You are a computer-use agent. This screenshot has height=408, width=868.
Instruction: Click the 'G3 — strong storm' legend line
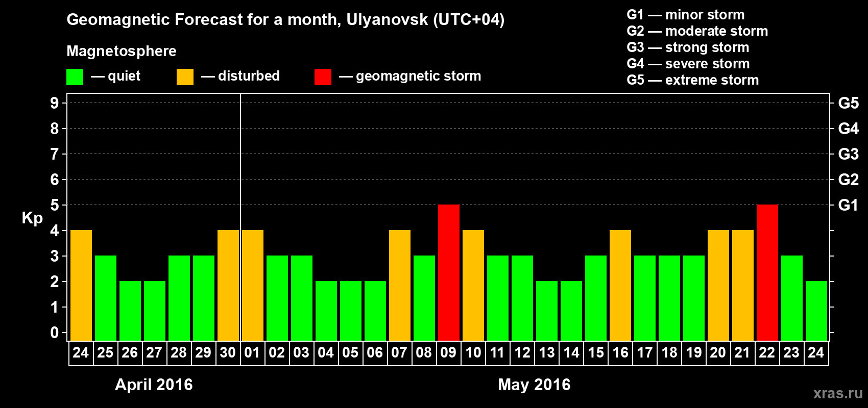pos(688,47)
